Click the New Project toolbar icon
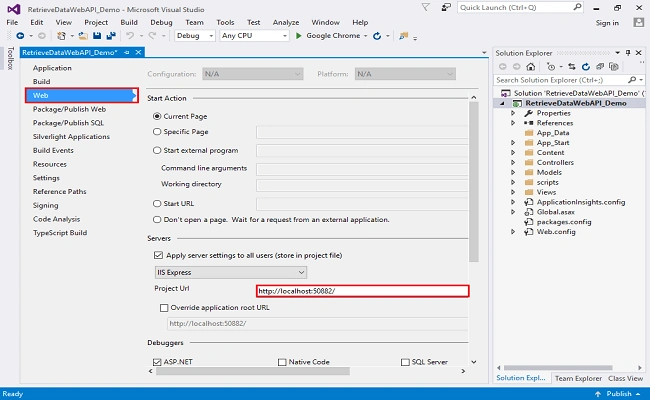Screen dimensions: 650x400 coord(61,36)
